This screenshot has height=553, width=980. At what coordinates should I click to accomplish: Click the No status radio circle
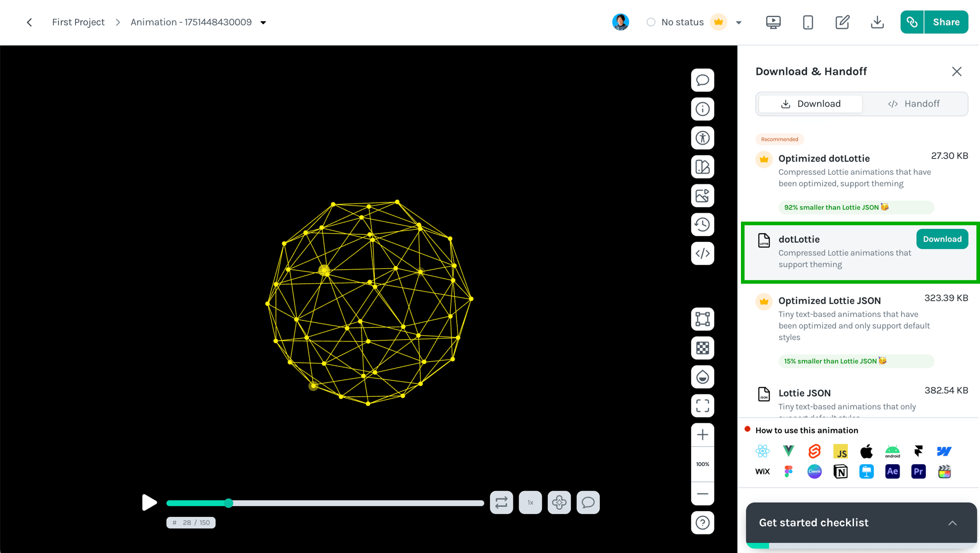[x=651, y=22]
